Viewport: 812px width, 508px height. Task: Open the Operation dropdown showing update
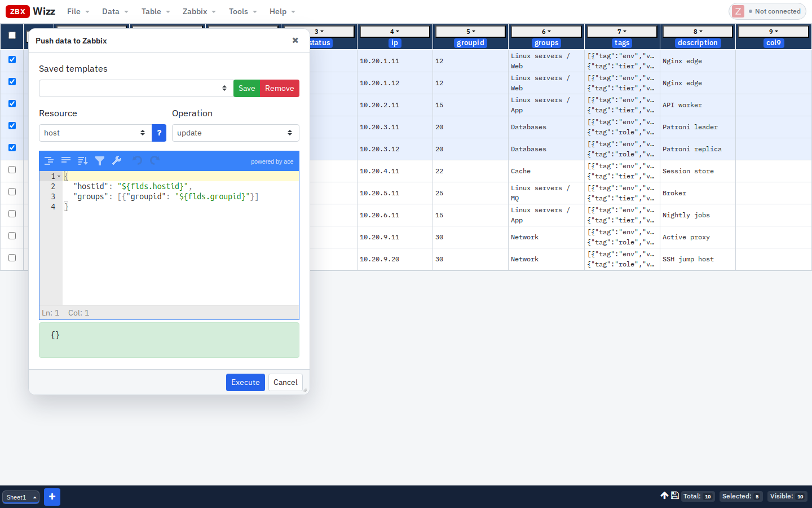tap(235, 133)
